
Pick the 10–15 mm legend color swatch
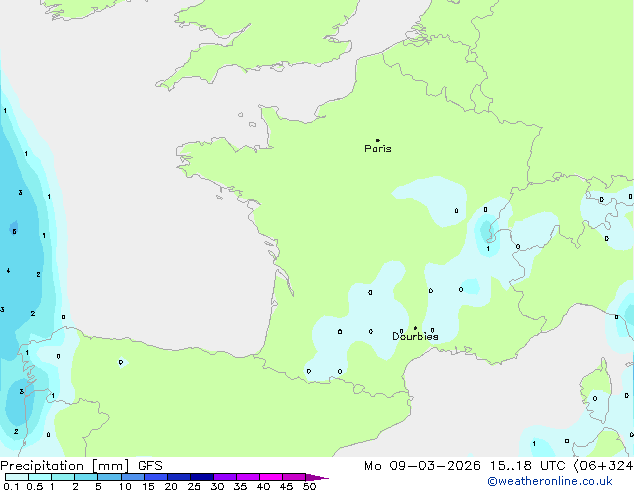click(132, 477)
